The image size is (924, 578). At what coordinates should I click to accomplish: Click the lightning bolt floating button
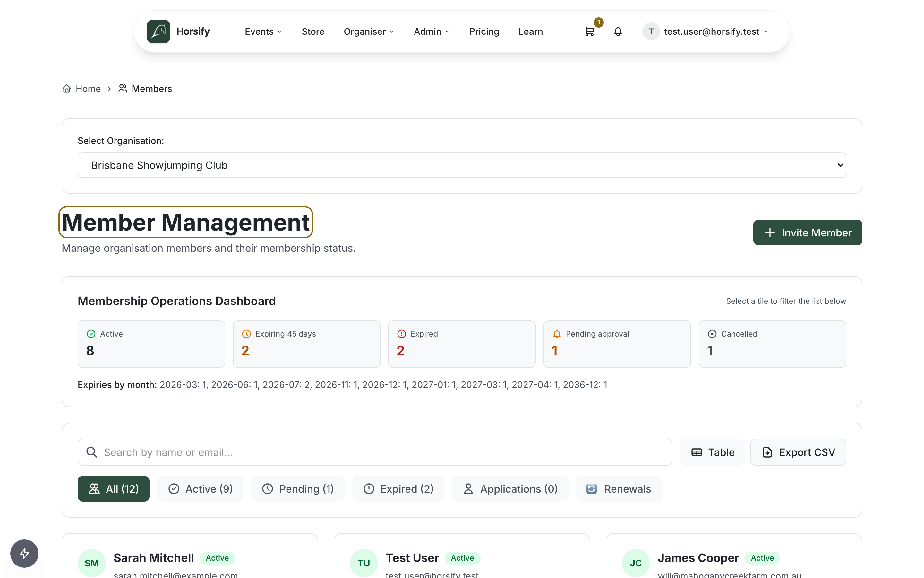(24, 553)
